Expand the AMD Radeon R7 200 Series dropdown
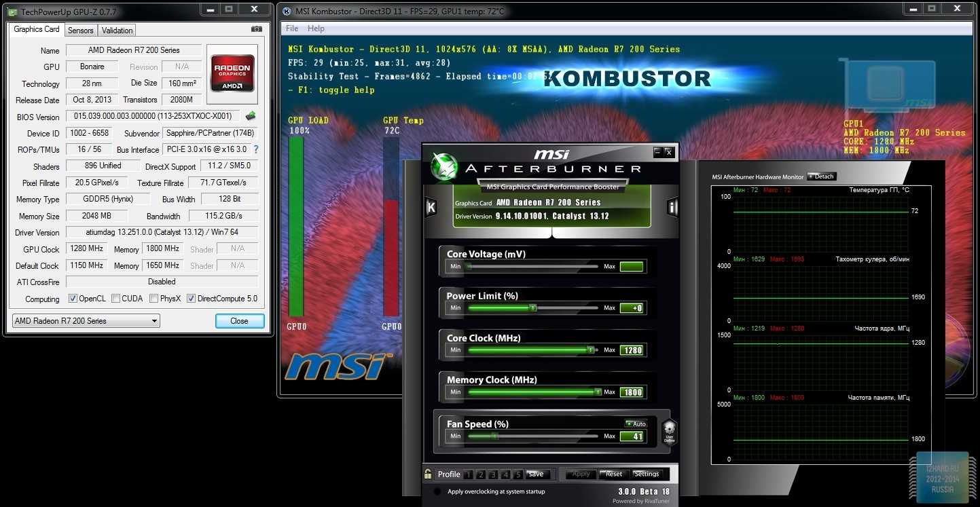980x507 pixels. point(86,321)
